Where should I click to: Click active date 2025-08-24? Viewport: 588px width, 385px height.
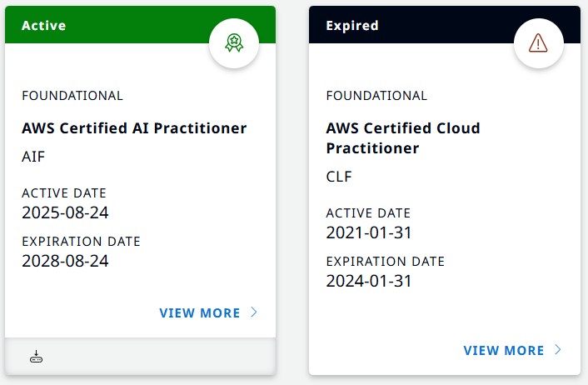pos(65,212)
